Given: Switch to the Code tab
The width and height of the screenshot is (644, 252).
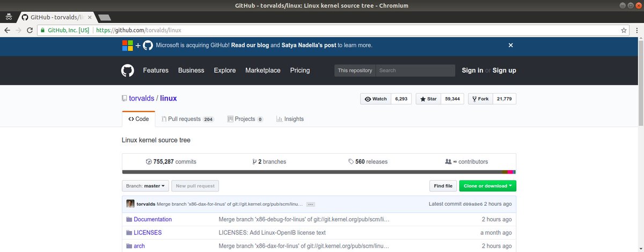Looking at the screenshot, I should click(x=138, y=119).
